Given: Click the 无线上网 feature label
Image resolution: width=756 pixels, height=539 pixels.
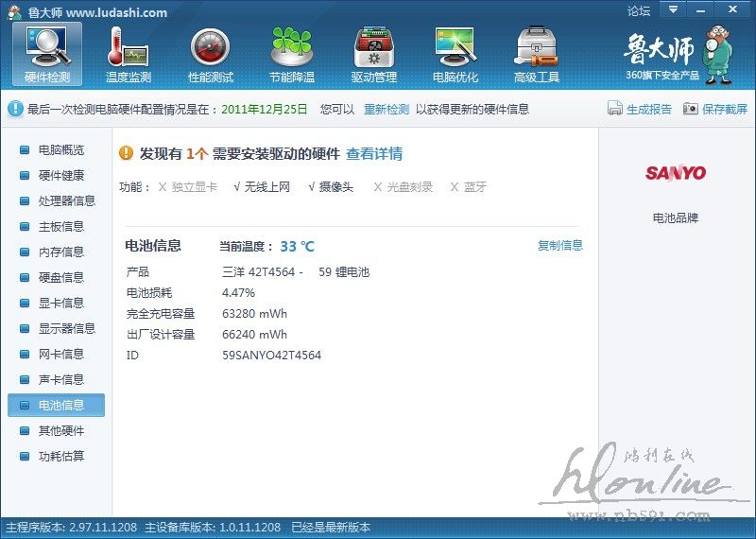Looking at the screenshot, I should (x=267, y=186).
